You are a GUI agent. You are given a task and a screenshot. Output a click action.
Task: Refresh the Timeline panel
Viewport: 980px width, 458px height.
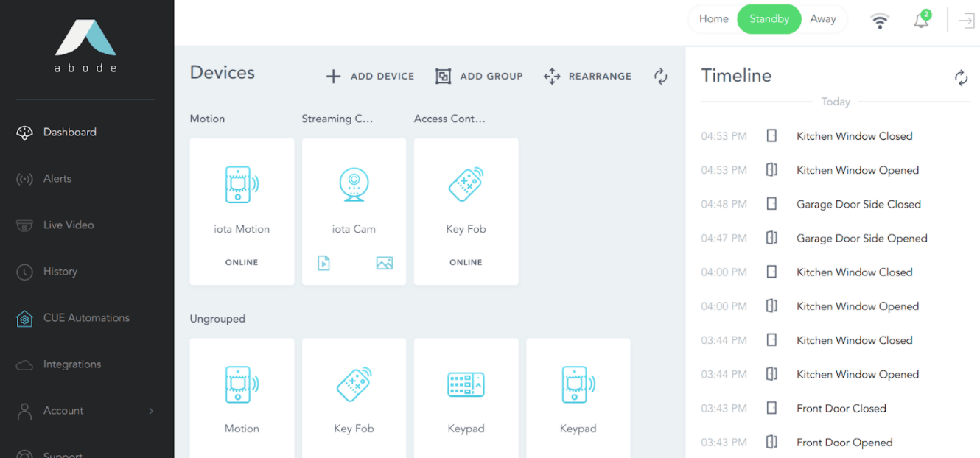tap(961, 78)
